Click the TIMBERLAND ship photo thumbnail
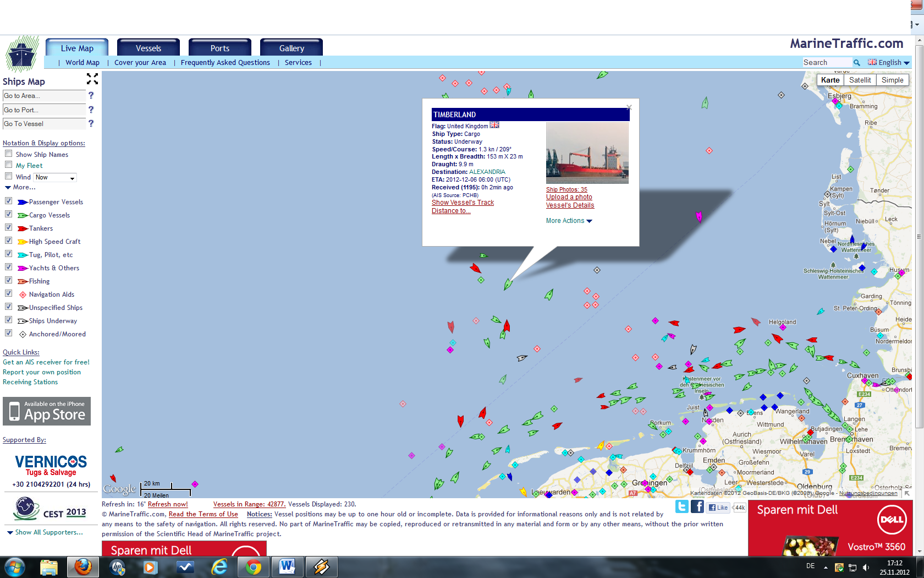 pos(587,153)
